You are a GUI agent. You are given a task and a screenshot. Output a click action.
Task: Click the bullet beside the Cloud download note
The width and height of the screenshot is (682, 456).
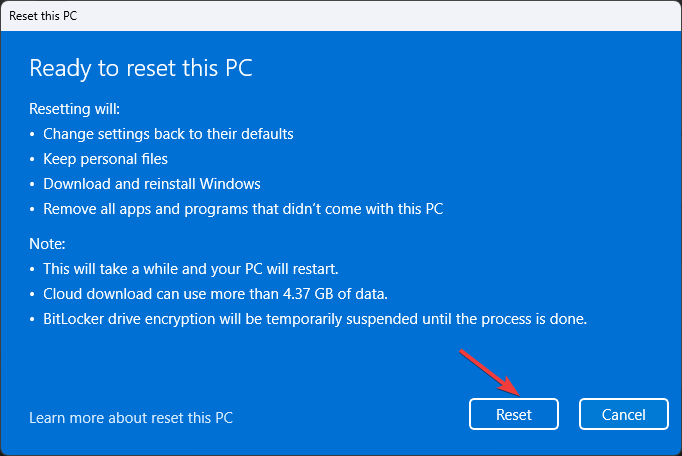coord(33,294)
